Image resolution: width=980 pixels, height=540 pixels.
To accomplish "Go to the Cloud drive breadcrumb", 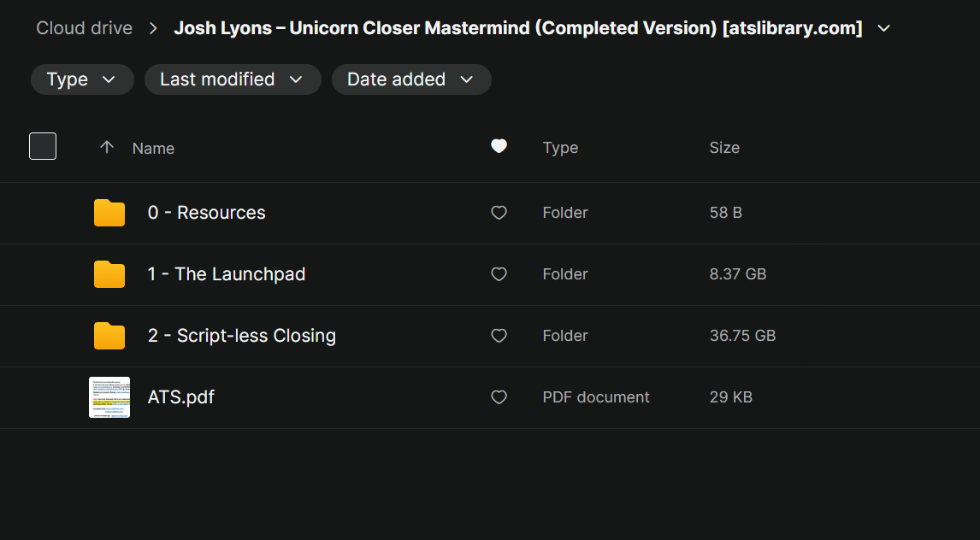I will (84, 28).
